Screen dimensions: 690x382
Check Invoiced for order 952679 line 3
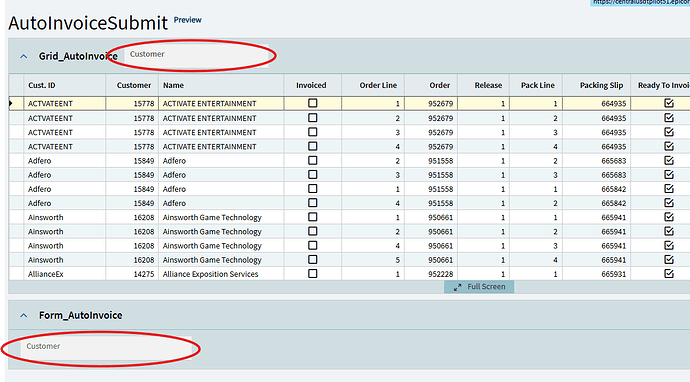click(312, 132)
